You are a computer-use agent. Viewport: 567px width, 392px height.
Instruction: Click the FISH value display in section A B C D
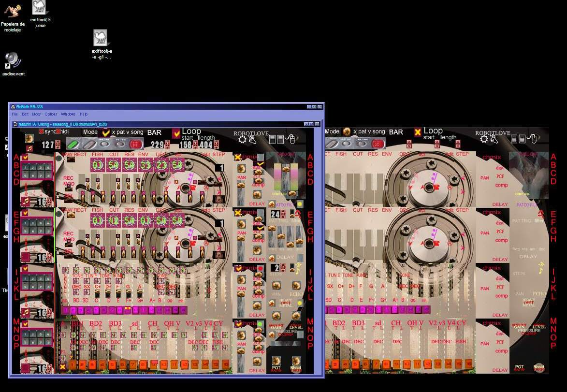point(97,165)
